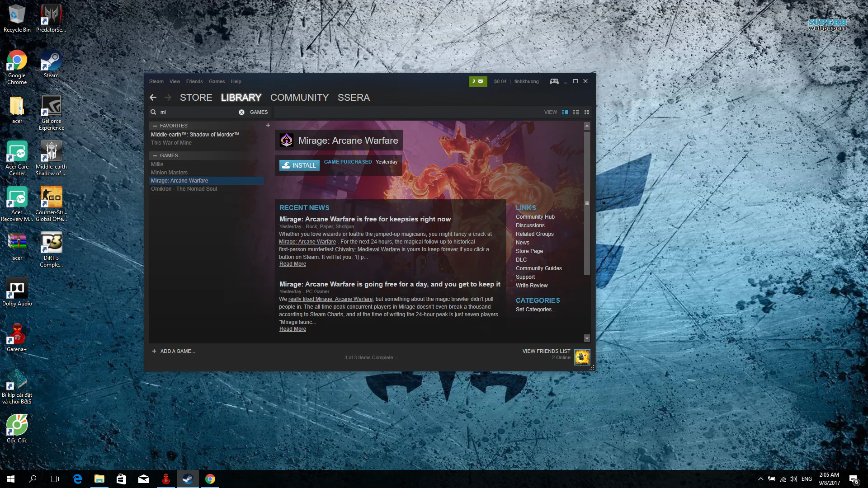Image resolution: width=868 pixels, height=488 pixels.
Task: Switch library to grid view
Action: (587, 112)
